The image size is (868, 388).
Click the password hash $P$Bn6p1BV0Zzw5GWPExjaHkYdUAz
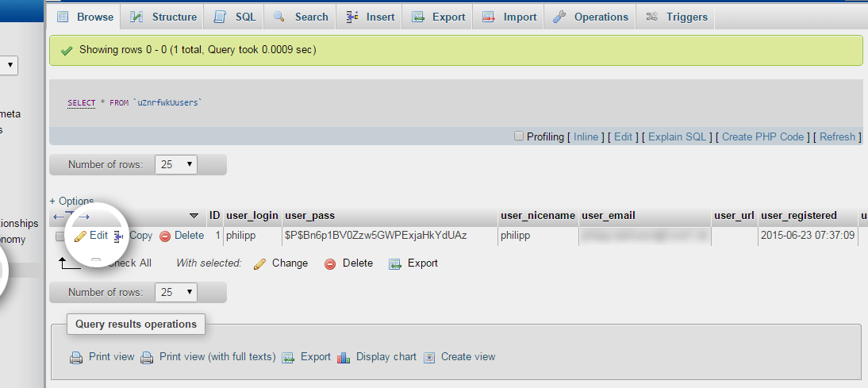tap(376, 236)
